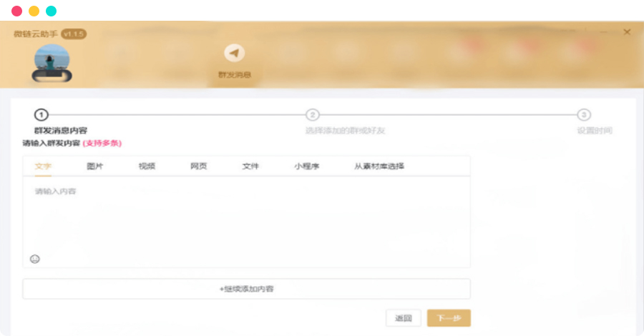Open the 从素材库选择 tab
Viewport: 644px width, 336px height.
[379, 166]
